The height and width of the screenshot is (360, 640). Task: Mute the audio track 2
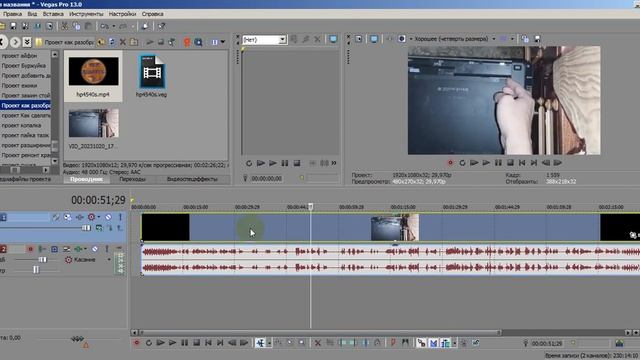95,249
